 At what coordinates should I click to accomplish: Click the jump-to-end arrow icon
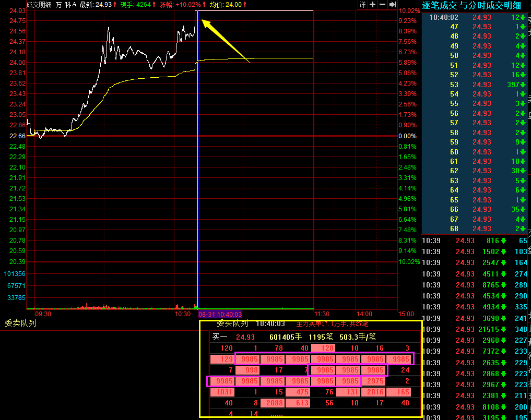point(393,5)
